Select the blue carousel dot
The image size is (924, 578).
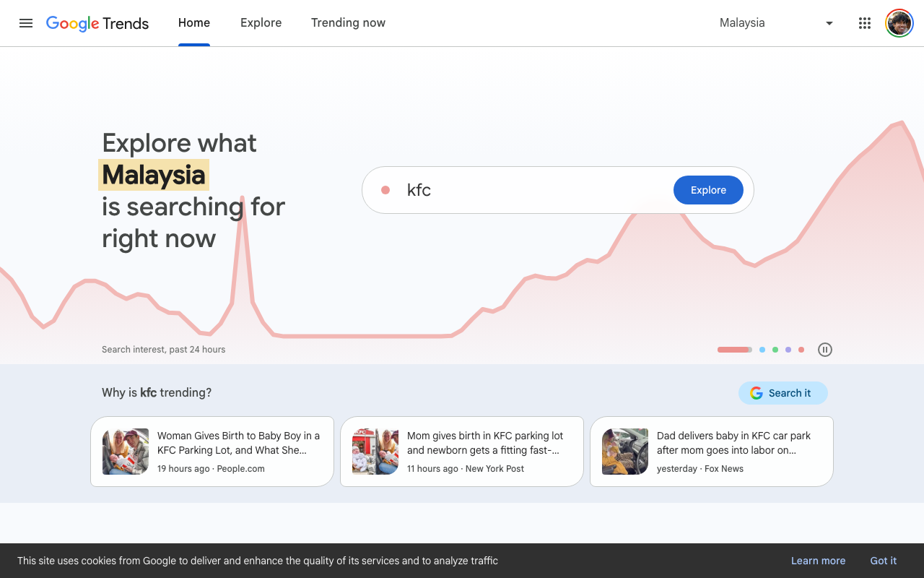(x=762, y=350)
